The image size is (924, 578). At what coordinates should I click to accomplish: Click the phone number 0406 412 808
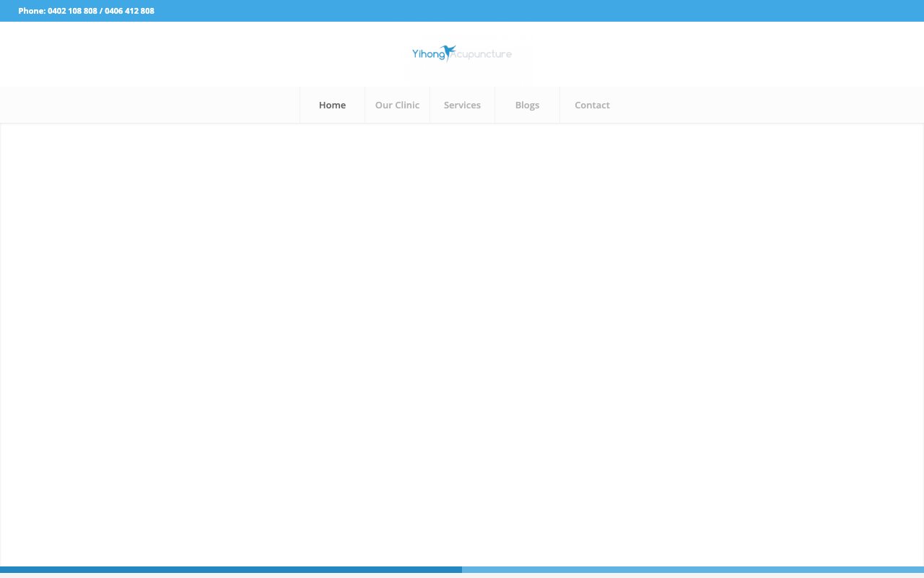click(129, 11)
